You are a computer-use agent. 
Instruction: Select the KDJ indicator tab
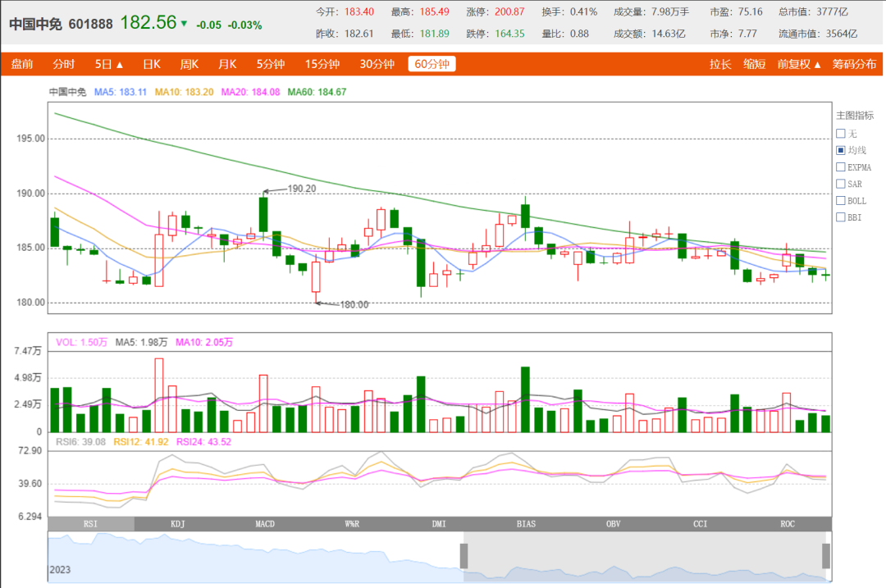(178, 524)
